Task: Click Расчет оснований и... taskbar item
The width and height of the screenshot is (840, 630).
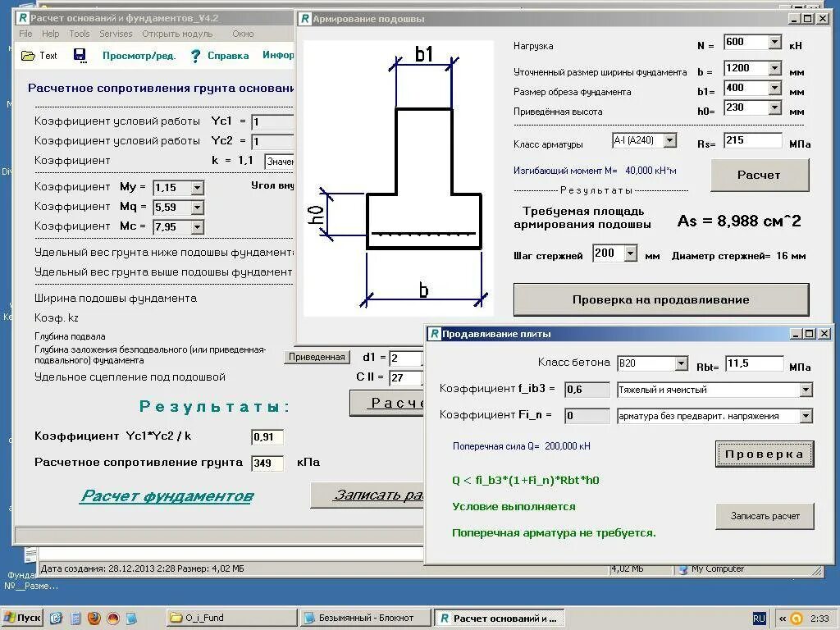Action: pos(500,619)
